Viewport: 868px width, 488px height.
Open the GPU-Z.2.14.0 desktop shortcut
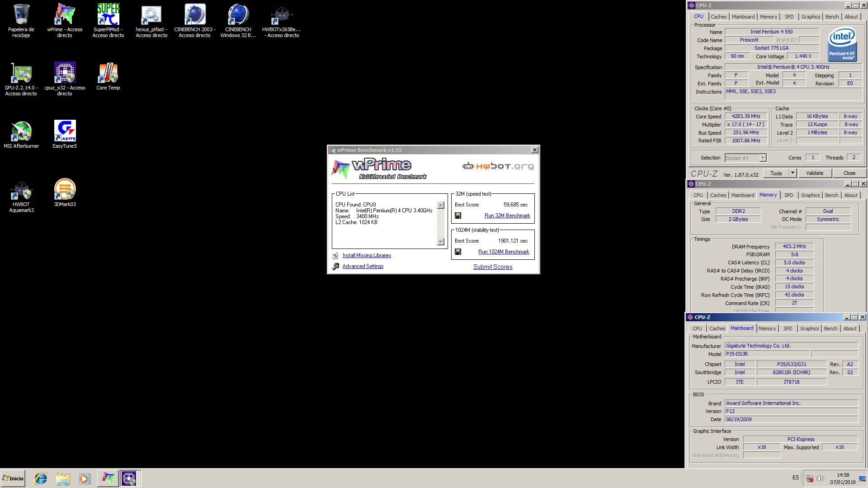[x=21, y=79]
